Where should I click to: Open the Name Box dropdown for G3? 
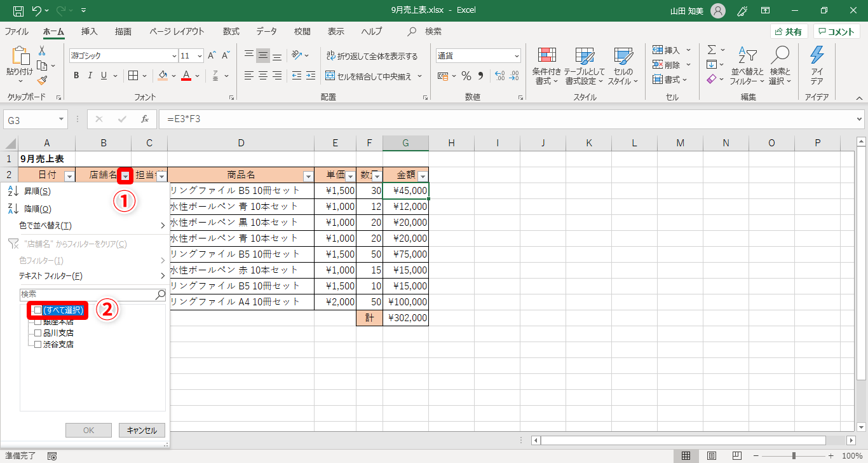pyautogui.click(x=62, y=119)
